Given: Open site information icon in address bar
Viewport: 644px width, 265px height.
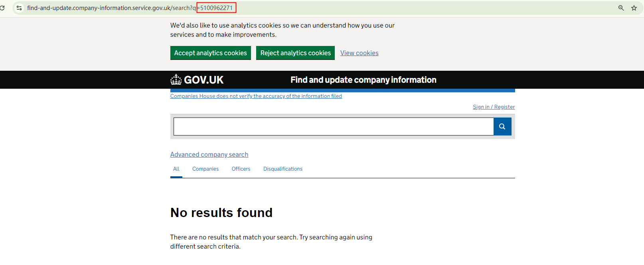Looking at the screenshot, I should 19,8.
